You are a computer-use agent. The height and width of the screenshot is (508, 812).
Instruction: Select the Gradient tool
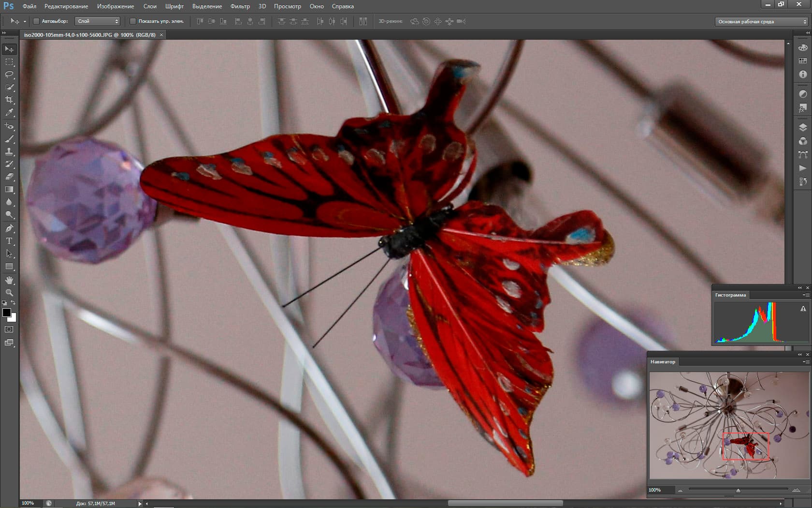click(x=9, y=189)
